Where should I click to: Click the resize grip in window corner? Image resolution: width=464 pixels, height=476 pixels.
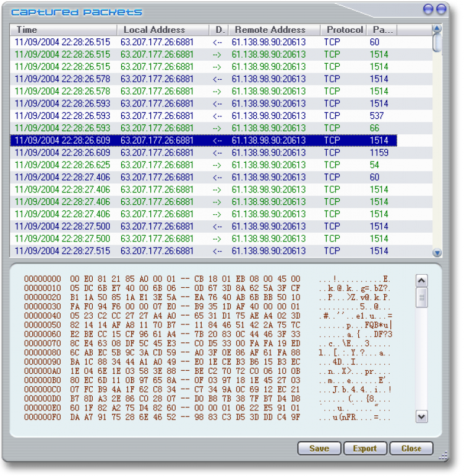444,455
